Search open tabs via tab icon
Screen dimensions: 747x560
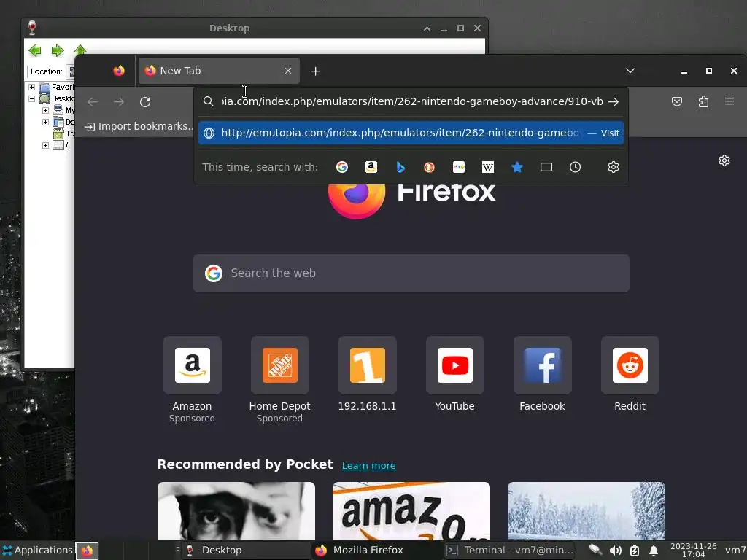click(x=546, y=167)
